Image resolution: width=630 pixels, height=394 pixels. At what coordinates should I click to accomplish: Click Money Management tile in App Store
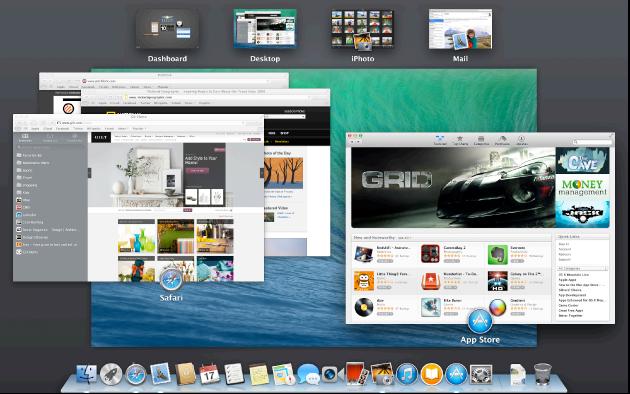[583, 188]
